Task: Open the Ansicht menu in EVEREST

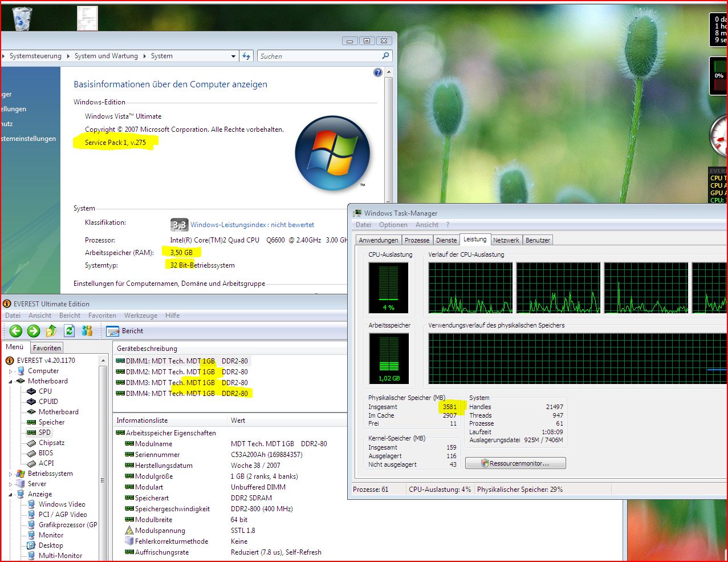Action: coord(40,316)
